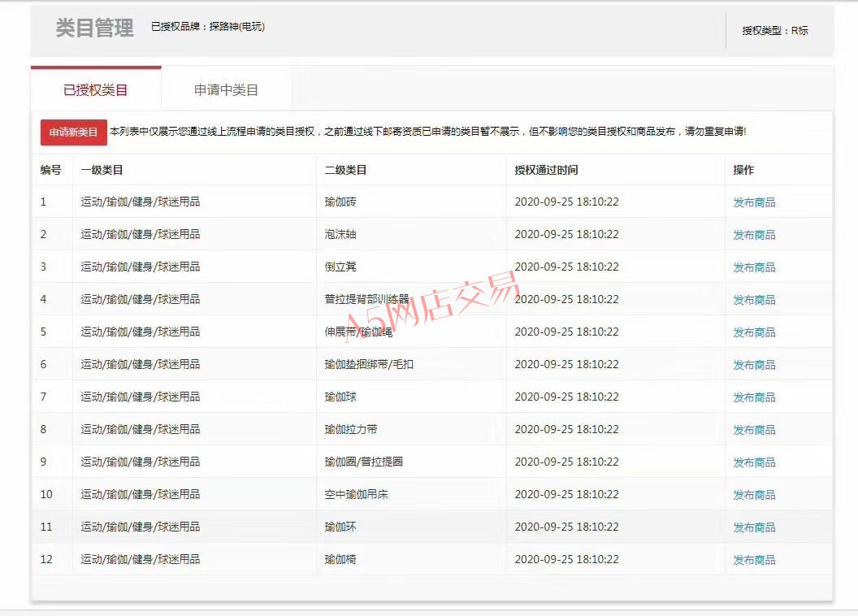858x616 pixels.
Task: Click 发布商品 for 瑜伽垫捆绑带/毛扣
Action: 753,365
